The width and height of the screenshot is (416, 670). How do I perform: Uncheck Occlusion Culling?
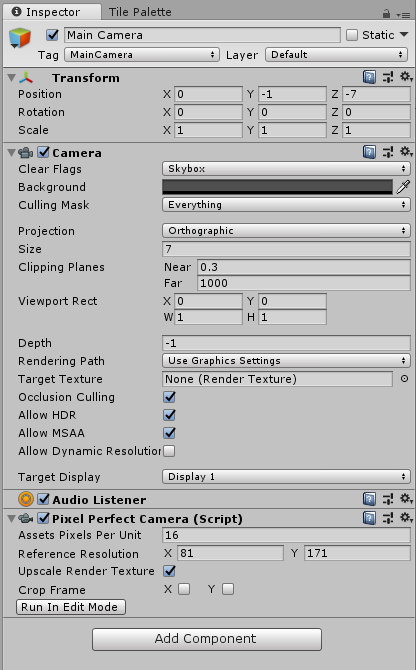(x=169, y=397)
